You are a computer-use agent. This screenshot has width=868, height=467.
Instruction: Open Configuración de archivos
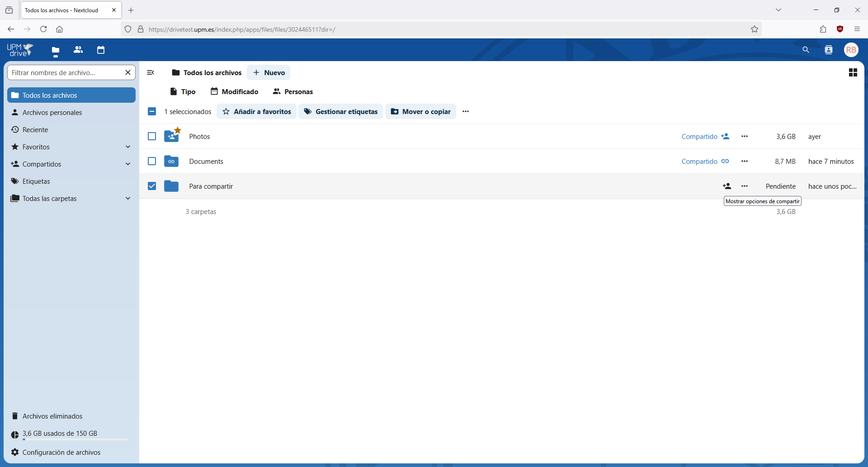(x=71, y=452)
